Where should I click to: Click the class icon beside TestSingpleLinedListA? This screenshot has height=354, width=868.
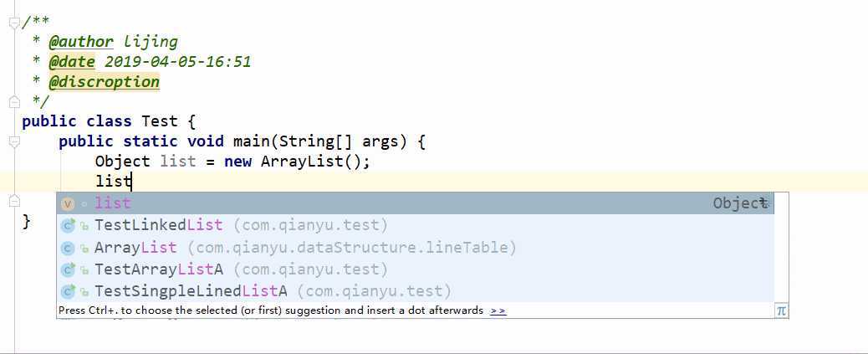point(68,291)
